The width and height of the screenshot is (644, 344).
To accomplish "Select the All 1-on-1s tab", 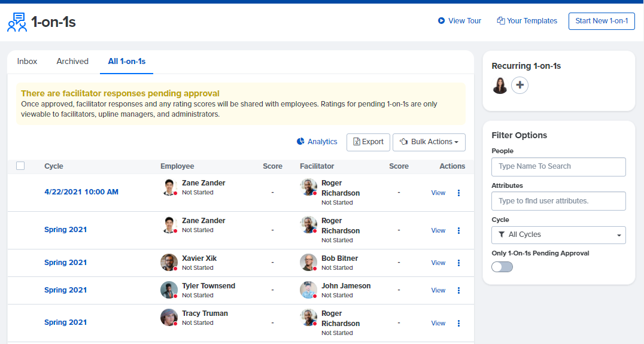I will tap(126, 62).
